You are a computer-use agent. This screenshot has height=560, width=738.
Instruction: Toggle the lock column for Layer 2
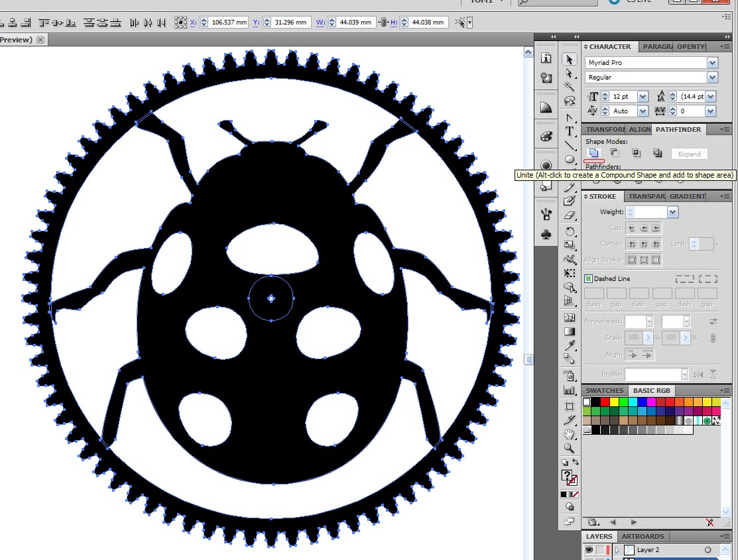click(600, 549)
